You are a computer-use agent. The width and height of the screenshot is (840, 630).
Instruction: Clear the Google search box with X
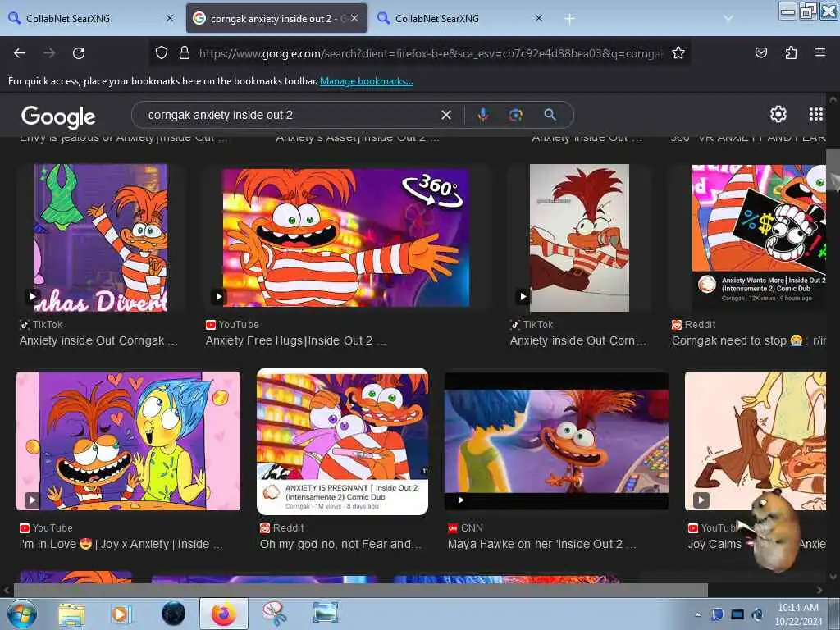(445, 115)
